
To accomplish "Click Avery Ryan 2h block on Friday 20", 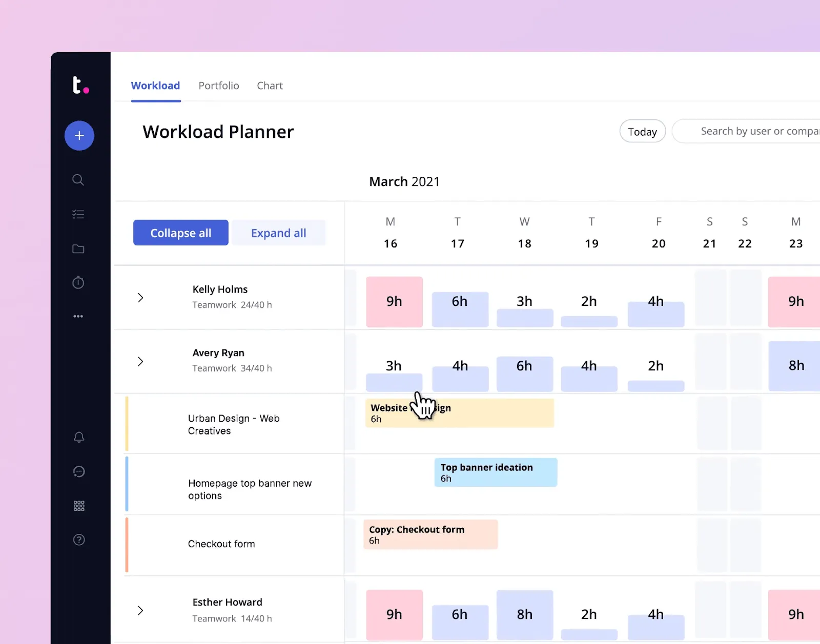I will click(x=656, y=386).
